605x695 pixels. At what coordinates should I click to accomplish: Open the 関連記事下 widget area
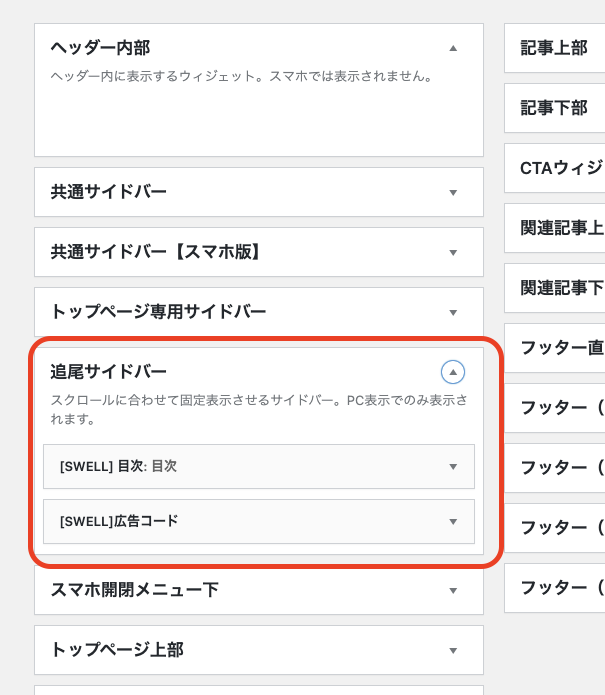554,288
